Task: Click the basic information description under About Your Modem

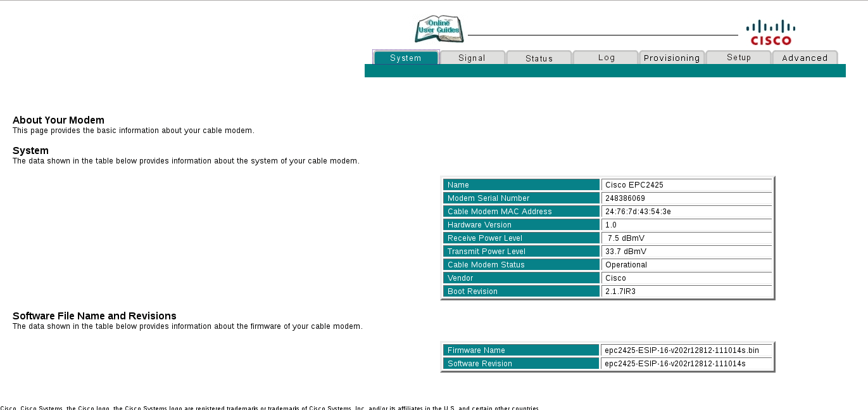Action: pyautogui.click(x=134, y=131)
